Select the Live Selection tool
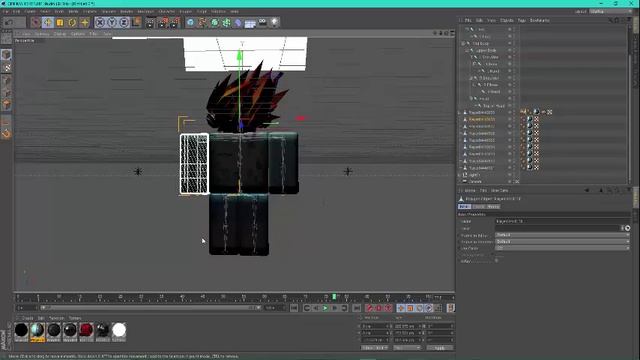The width and height of the screenshot is (640, 360). [x=35, y=22]
